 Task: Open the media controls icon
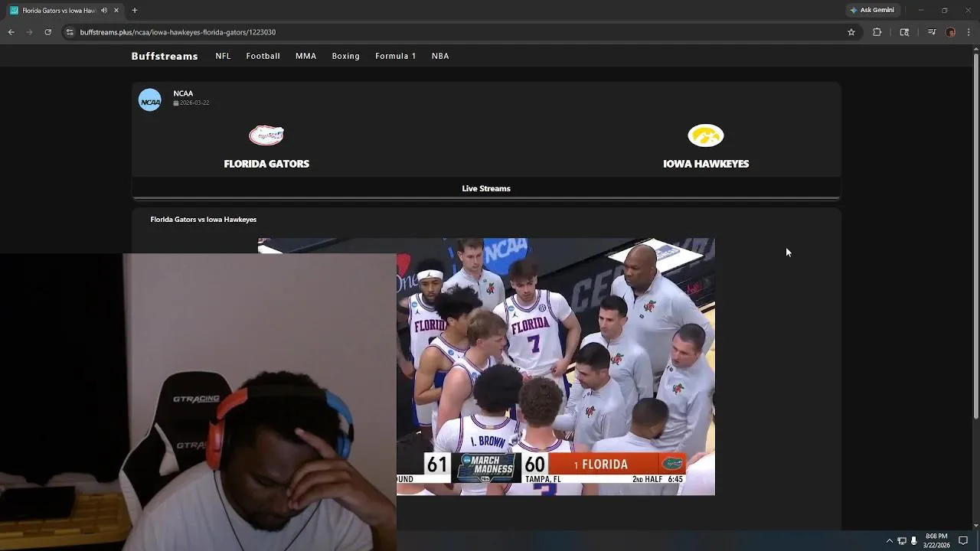932,32
